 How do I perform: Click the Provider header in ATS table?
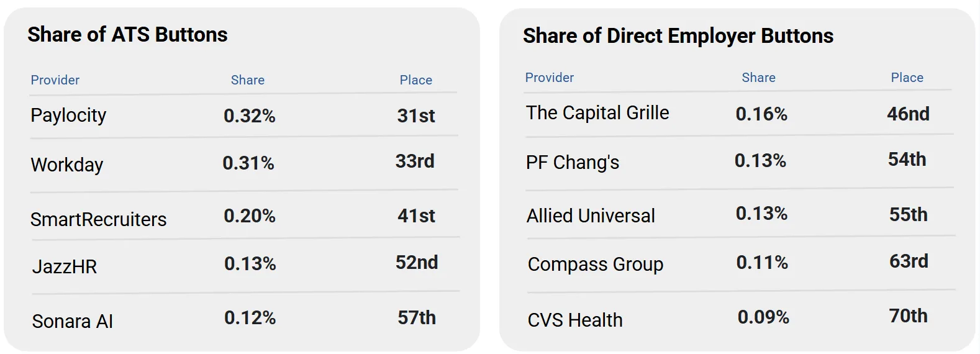point(55,80)
